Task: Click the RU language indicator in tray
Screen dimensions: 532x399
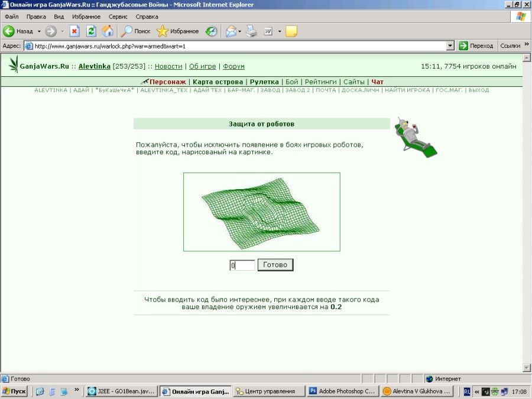Action: click(x=467, y=391)
